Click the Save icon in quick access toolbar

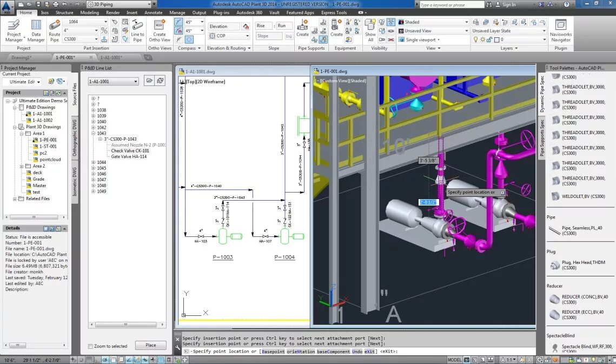pos(38,4)
